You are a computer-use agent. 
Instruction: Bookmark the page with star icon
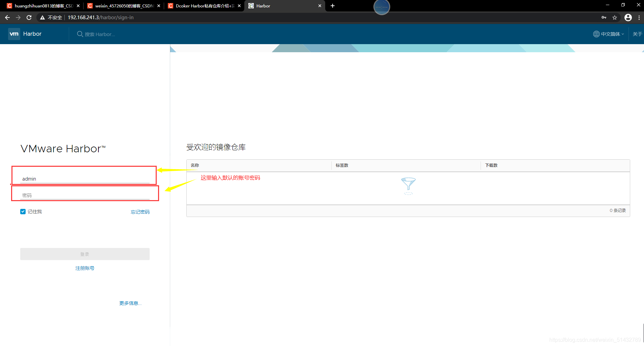point(615,18)
